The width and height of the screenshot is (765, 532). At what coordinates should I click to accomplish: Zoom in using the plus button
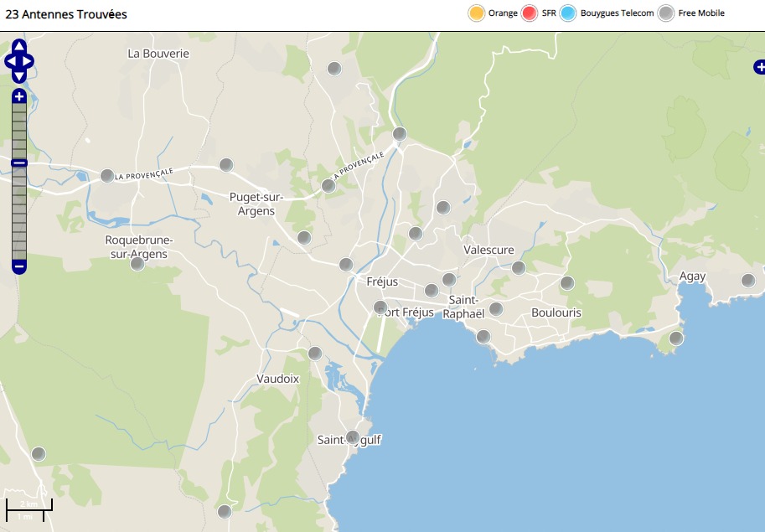pyautogui.click(x=19, y=97)
